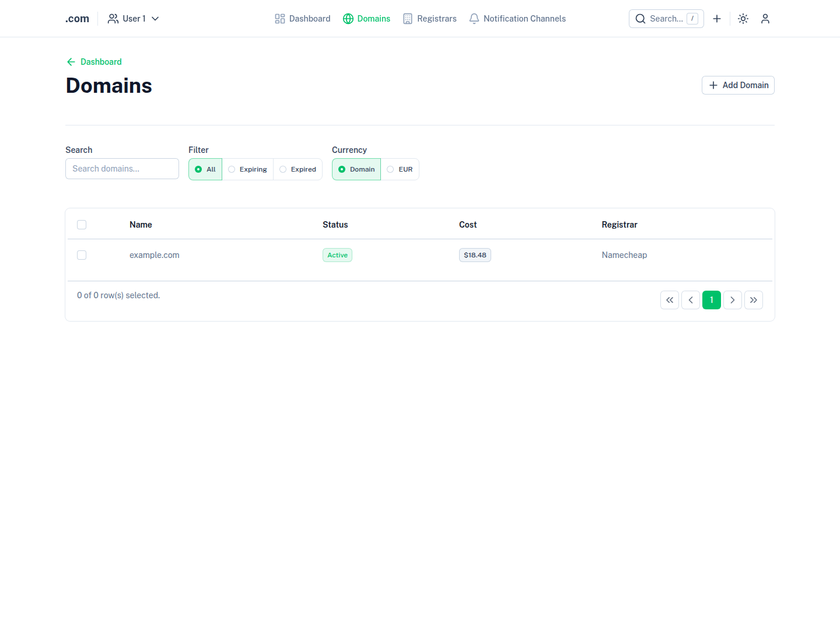The height and width of the screenshot is (642, 840).
Task: Select page 1 in pagination
Action: click(712, 300)
